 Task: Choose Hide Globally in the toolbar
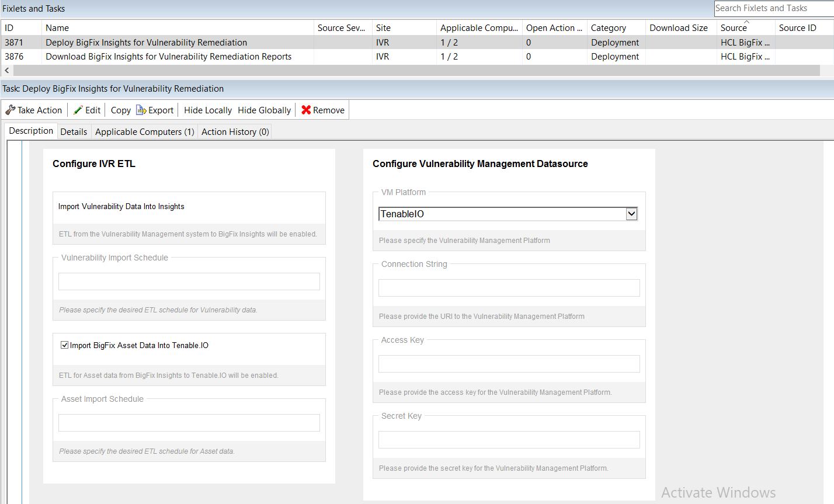point(264,110)
